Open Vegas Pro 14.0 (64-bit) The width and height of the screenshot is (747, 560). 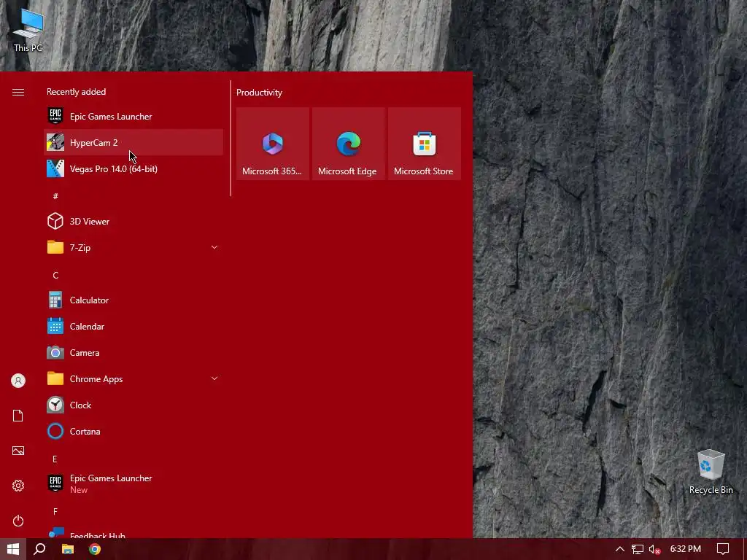click(133, 168)
